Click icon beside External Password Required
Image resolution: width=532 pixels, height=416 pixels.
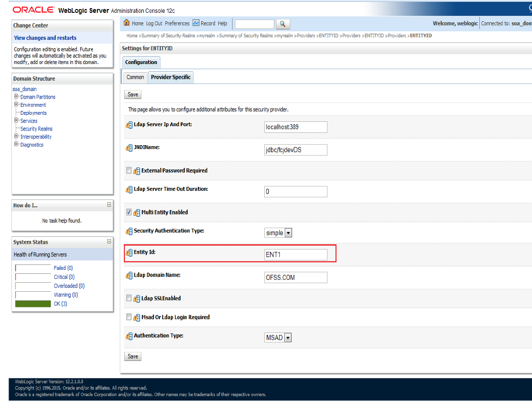[x=136, y=171]
